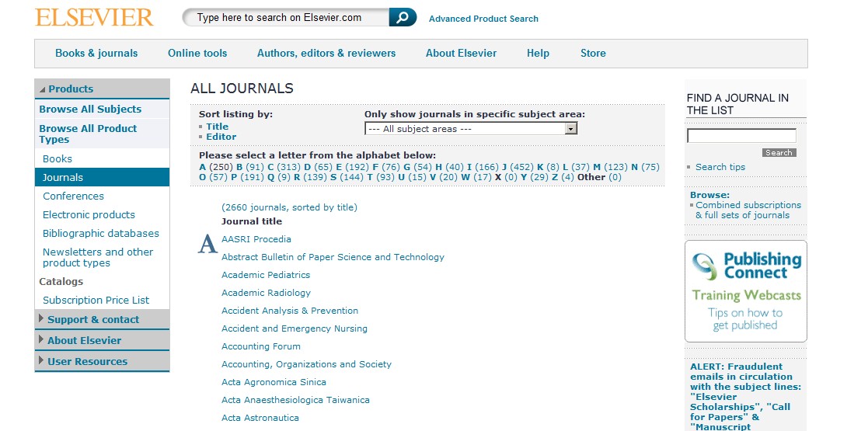
Task: Click the Advanced Product Search link
Action: (483, 19)
